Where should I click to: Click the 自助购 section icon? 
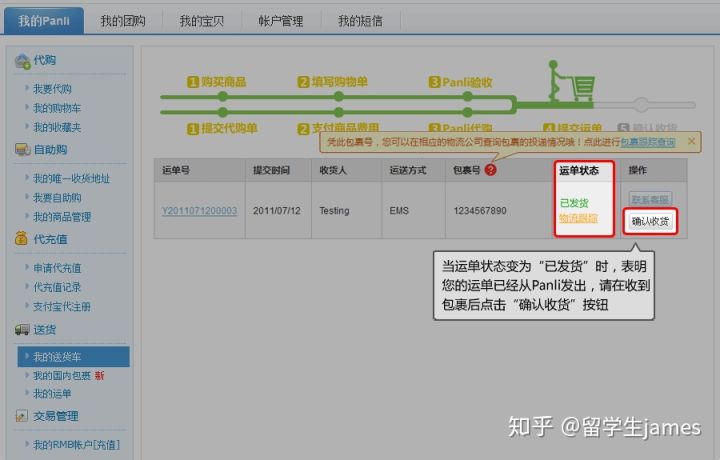(22, 150)
